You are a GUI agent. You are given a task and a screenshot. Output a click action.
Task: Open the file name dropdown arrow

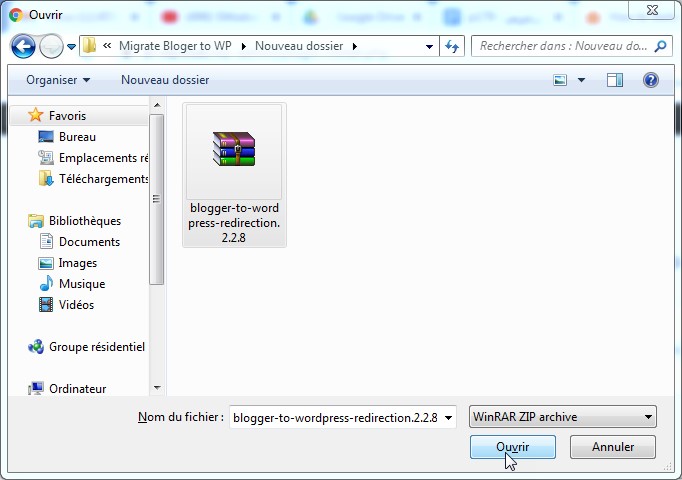tap(449, 418)
